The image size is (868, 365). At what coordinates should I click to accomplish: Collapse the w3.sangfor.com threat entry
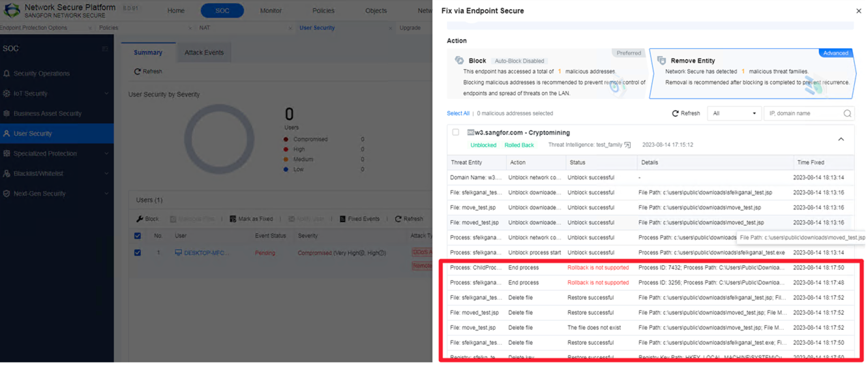pyautogui.click(x=841, y=139)
